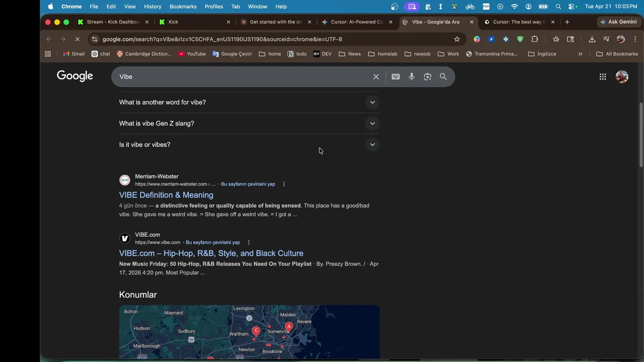Open the Chrome three-dot menu

pyautogui.click(x=635, y=39)
